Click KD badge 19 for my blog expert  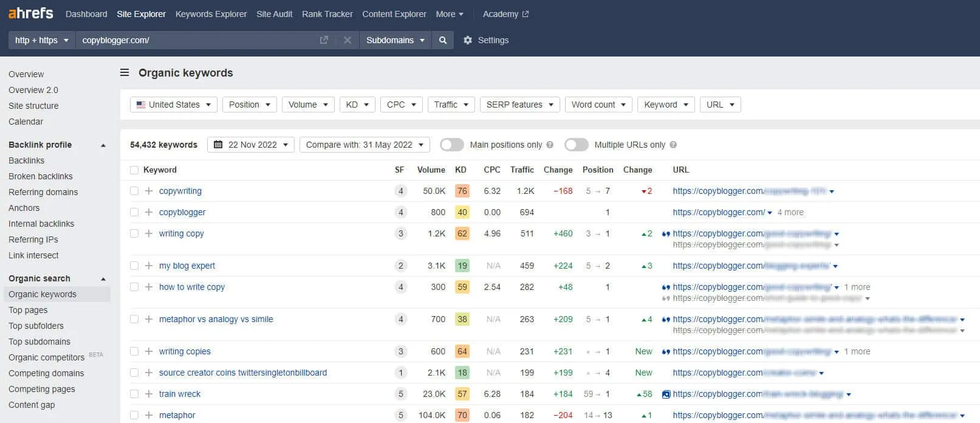click(462, 266)
